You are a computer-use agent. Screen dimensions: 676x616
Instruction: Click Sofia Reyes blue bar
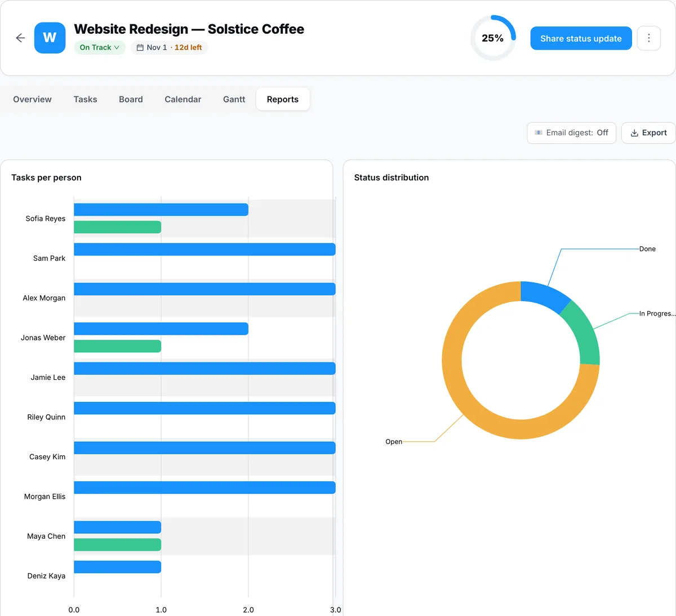tap(161, 210)
